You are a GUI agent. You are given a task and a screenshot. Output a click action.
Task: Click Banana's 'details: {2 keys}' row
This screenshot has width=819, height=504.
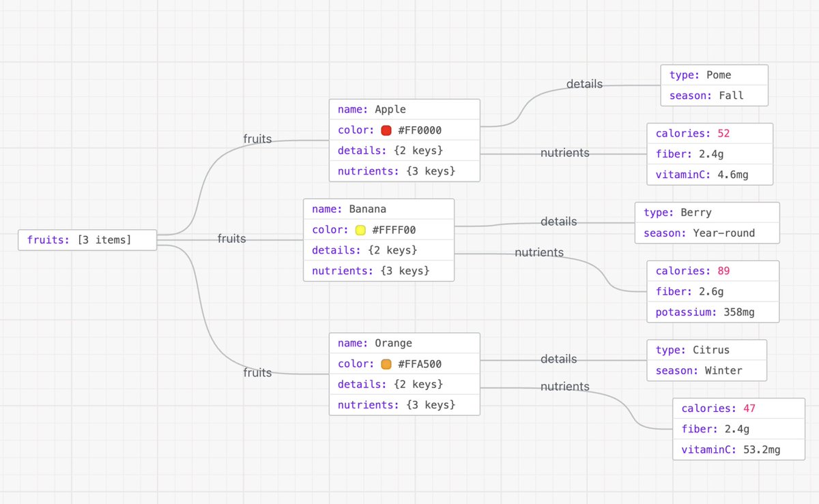pos(379,250)
